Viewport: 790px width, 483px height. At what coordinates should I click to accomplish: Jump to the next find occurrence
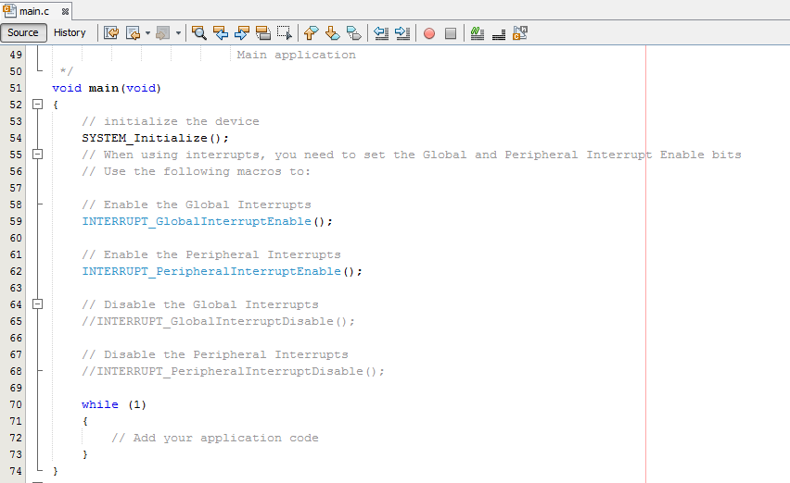(x=241, y=33)
